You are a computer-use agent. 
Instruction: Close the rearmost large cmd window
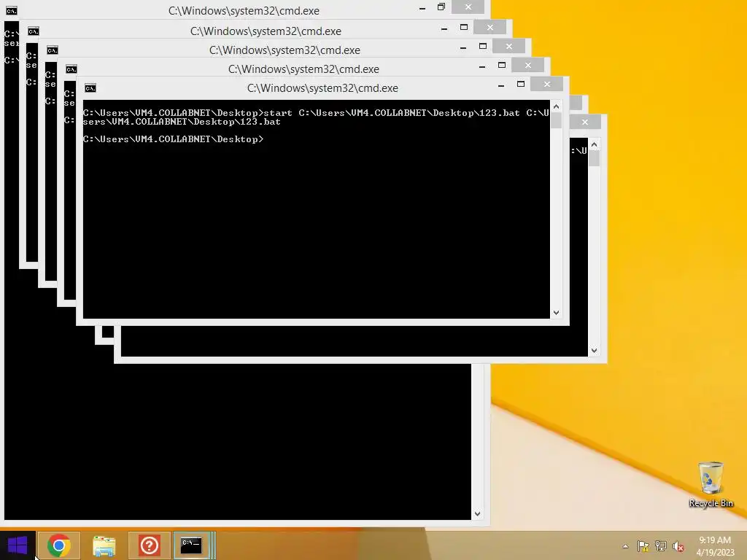click(x=468, y=7)
